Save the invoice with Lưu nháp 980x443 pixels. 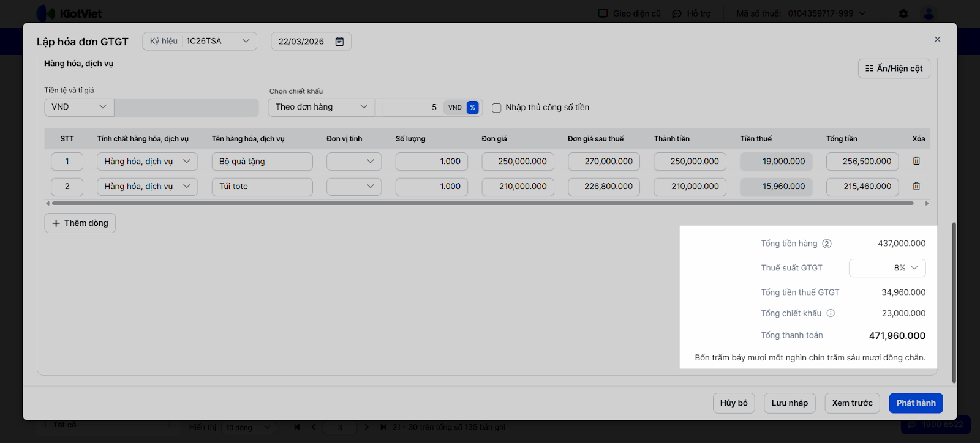(790, 403)
